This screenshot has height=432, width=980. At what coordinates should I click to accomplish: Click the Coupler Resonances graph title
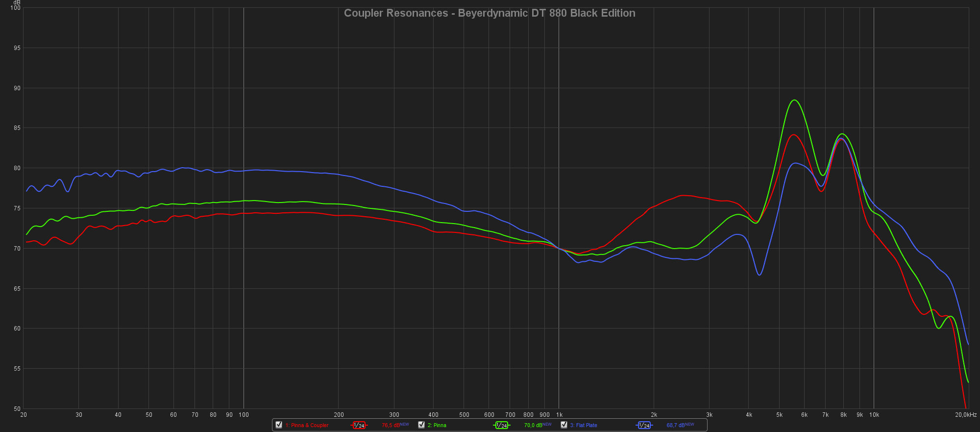coord(490,13)
